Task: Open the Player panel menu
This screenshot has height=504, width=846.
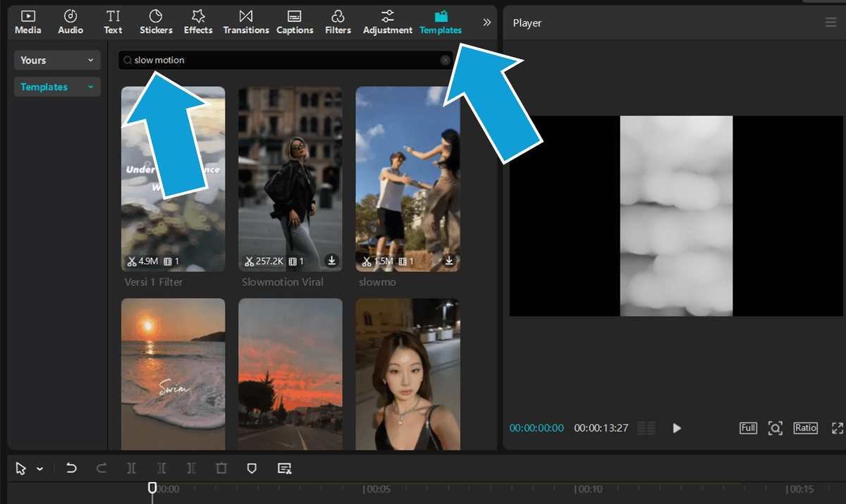Action: (830, 23)
